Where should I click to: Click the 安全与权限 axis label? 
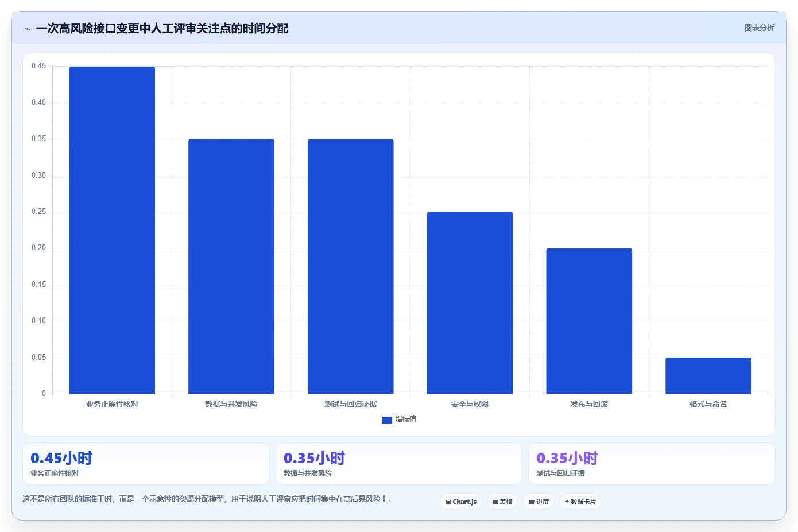(470, 404)
